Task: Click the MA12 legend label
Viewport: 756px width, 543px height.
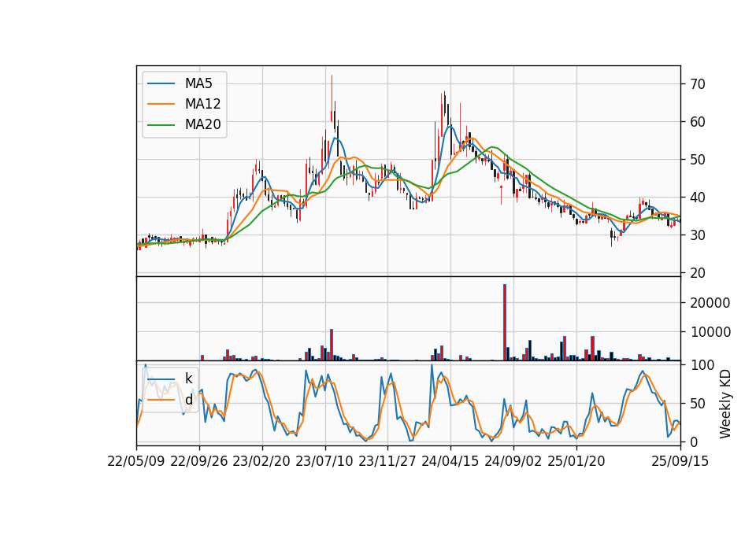Action: tap(202, 104)
